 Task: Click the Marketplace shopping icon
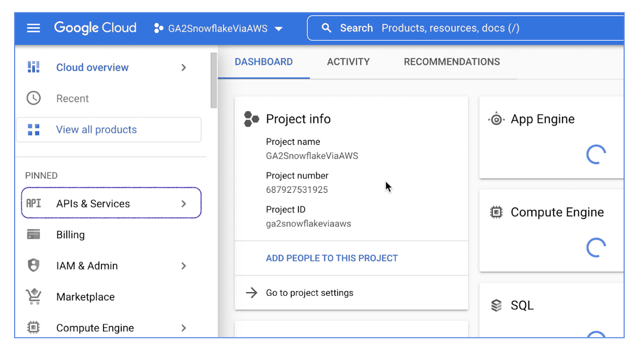pyautogui.click(x=33, y=296)
